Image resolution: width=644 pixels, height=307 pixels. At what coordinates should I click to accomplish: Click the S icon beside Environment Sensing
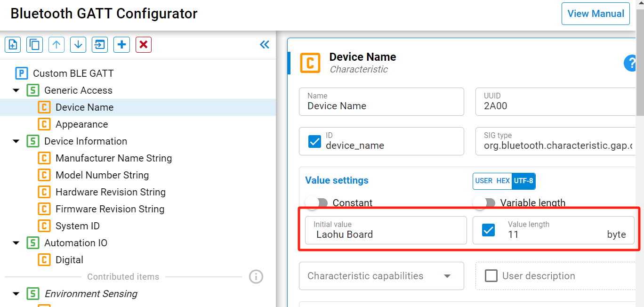coord(32,294)
